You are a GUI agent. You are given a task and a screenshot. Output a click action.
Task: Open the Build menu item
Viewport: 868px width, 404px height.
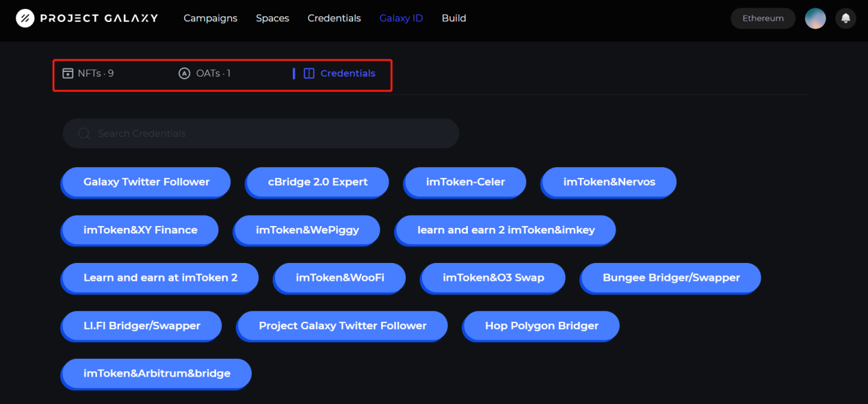click(453, 18)
